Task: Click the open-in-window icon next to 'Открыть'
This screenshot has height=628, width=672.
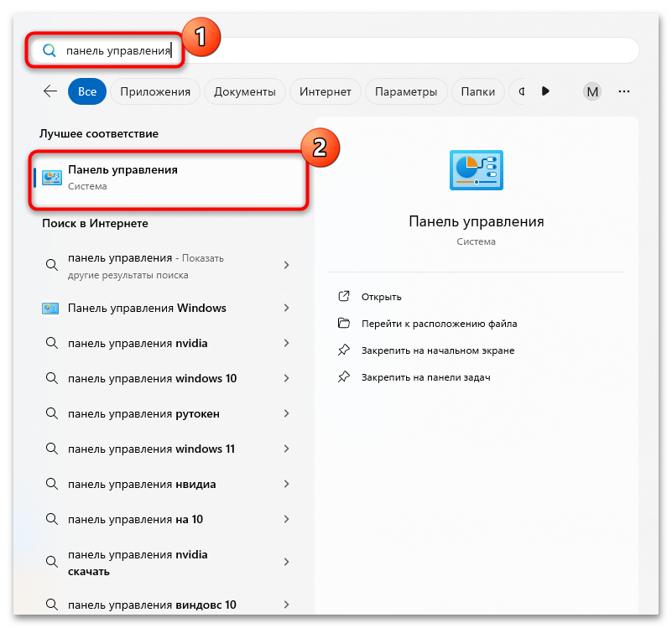Action: click(344, 296)
